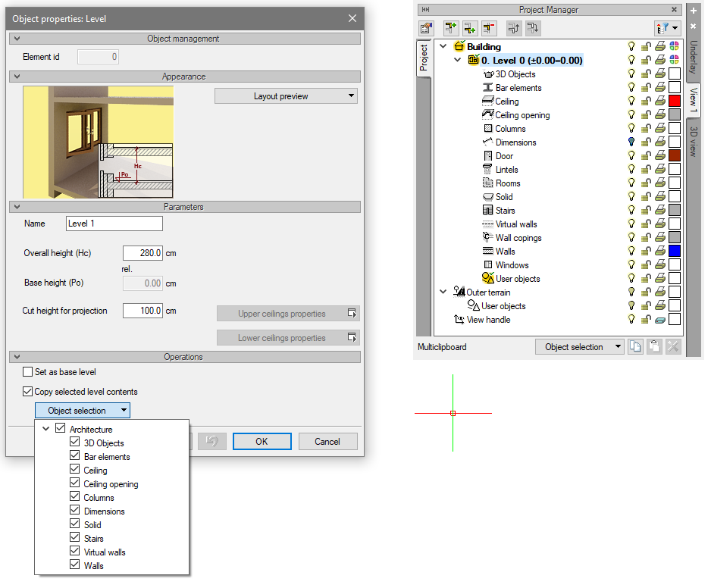This screenshot has height=588, width=711.
Task: Click the copy to multiclipboard icon
Action: point(635,347)
